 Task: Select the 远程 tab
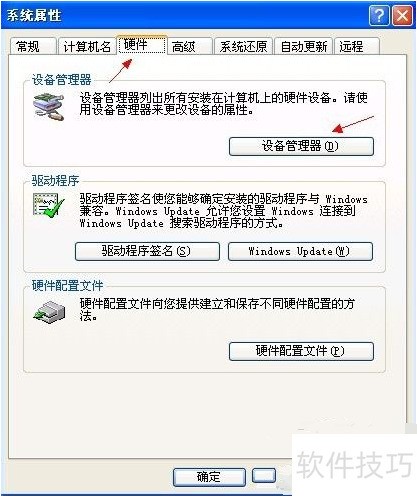[x=356, y=46]
